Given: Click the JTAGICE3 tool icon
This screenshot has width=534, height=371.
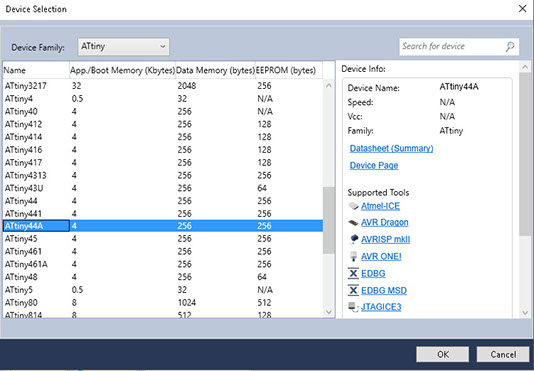Looking at the screenshot, I should (x=353, y=307).
